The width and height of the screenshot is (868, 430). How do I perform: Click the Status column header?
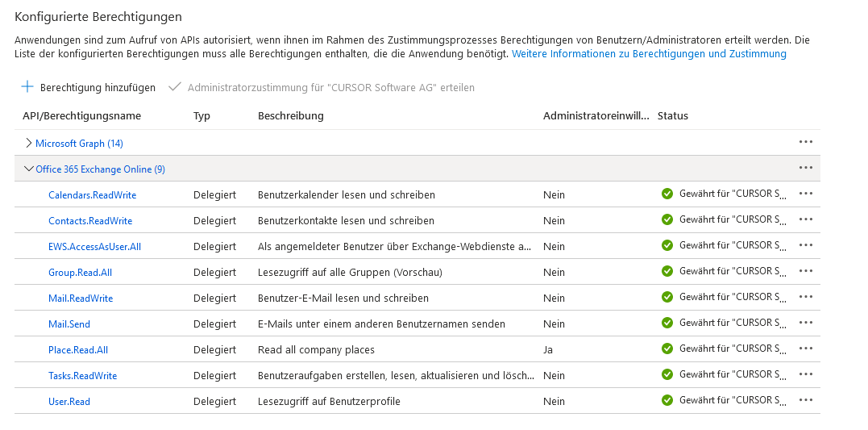pyautogui.click(x=673, y=115)
